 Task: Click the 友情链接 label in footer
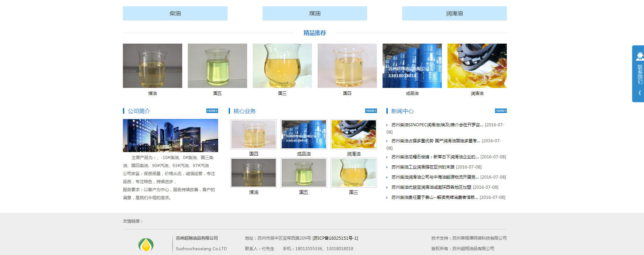click(133, 221)
